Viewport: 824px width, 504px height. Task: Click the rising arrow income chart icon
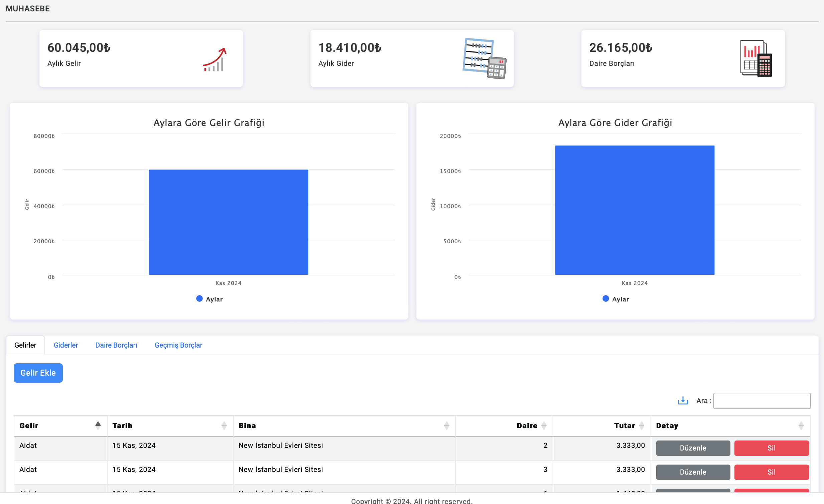click(215, 59)
